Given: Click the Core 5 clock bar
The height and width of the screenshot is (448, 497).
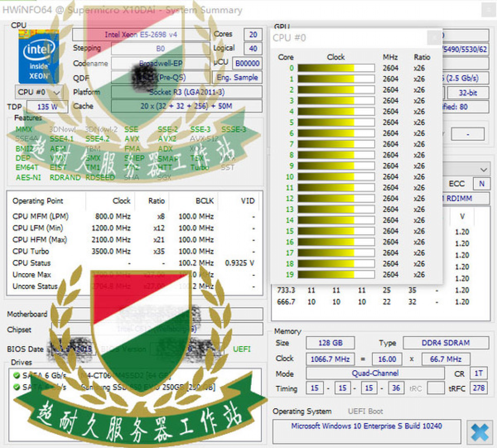Looking at the screenshot, I should coord(336,122).
